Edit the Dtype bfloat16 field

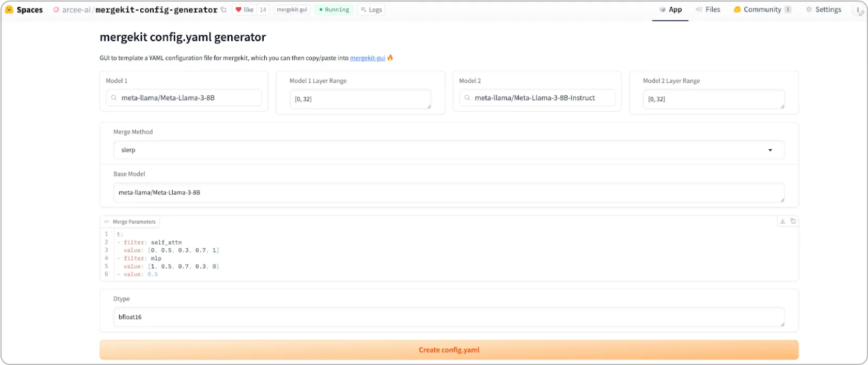(449, 317)
